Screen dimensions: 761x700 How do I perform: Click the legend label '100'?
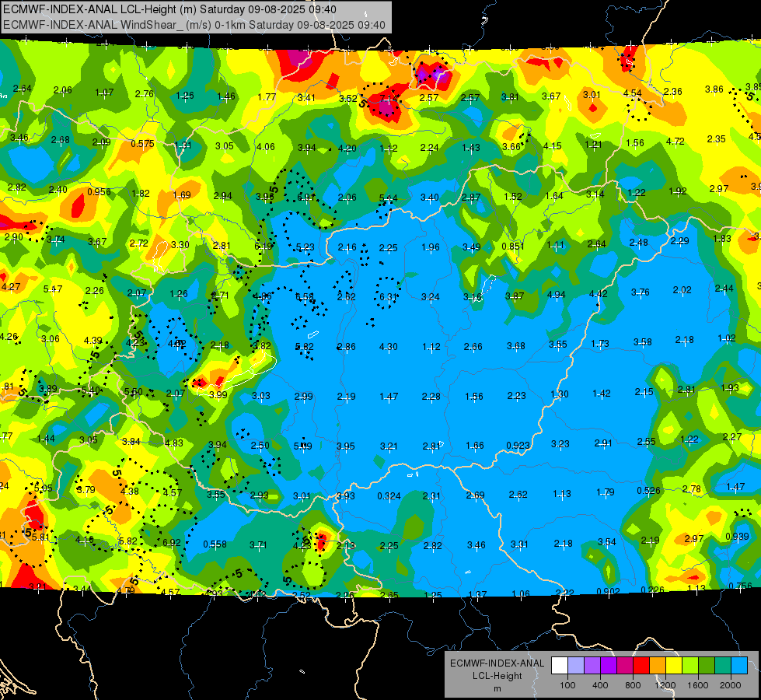tap(567, 685)
